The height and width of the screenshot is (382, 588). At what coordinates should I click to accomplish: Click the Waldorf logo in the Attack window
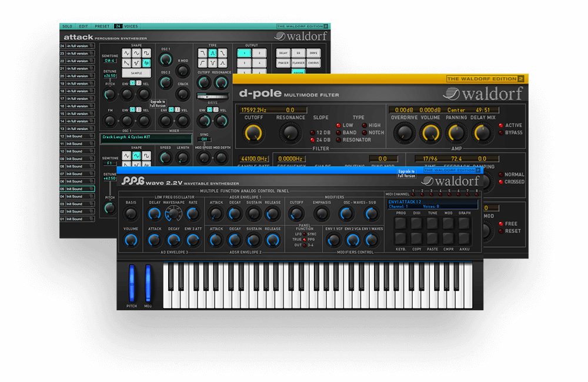coord(300,36)
